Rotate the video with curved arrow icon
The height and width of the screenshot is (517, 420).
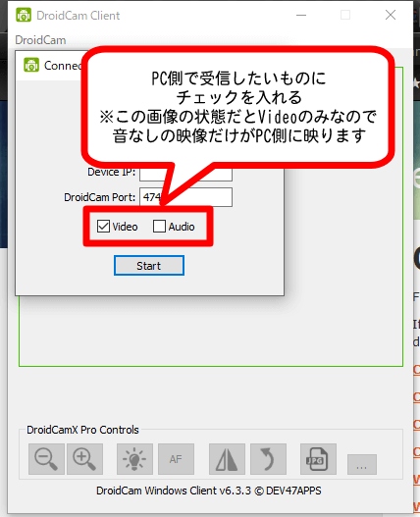point(268,459)
